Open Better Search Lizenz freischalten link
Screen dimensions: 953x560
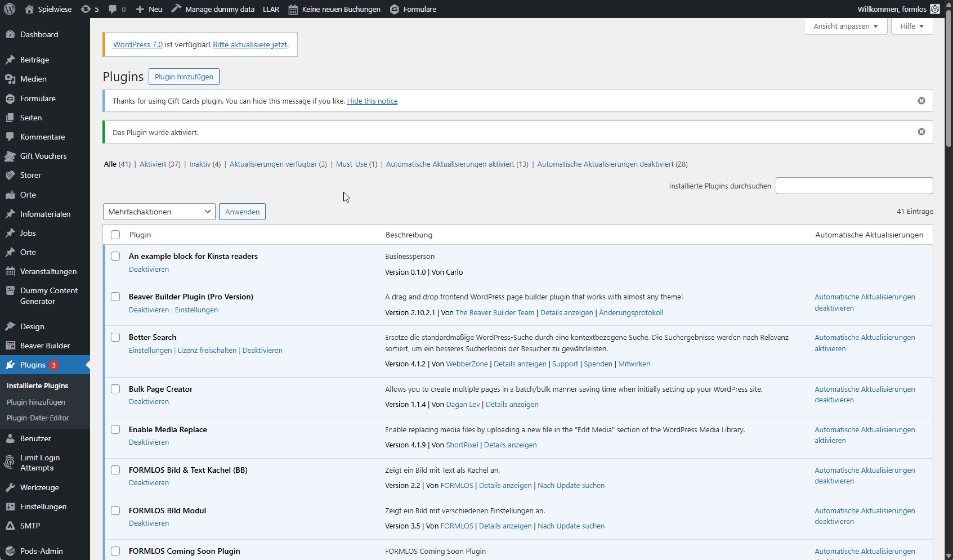point(207,350)
